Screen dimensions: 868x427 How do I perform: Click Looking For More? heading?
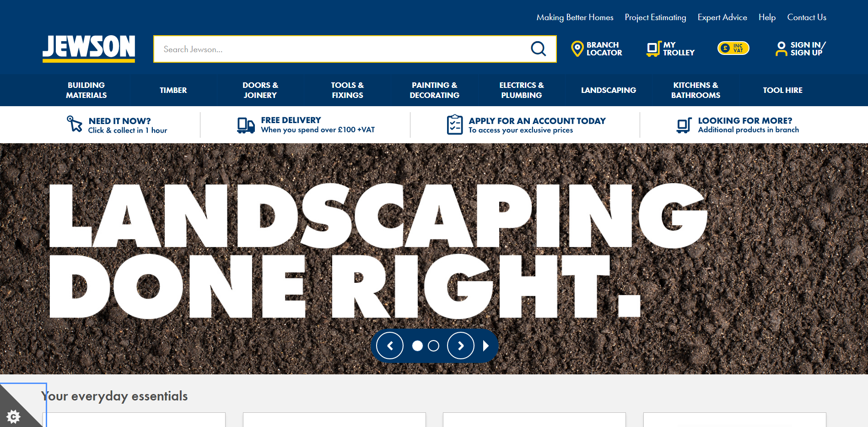point(745,120)
